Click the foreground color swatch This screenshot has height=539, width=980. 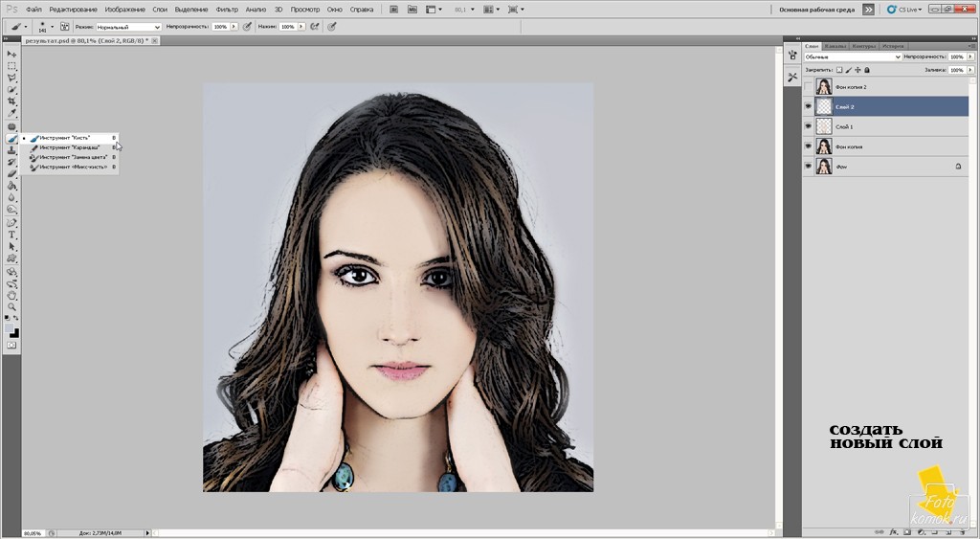11,328
